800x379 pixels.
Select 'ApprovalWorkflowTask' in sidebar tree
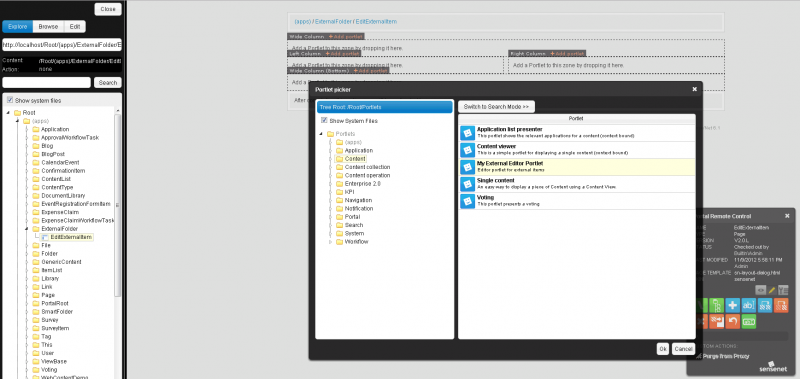[x=70, y=138]
